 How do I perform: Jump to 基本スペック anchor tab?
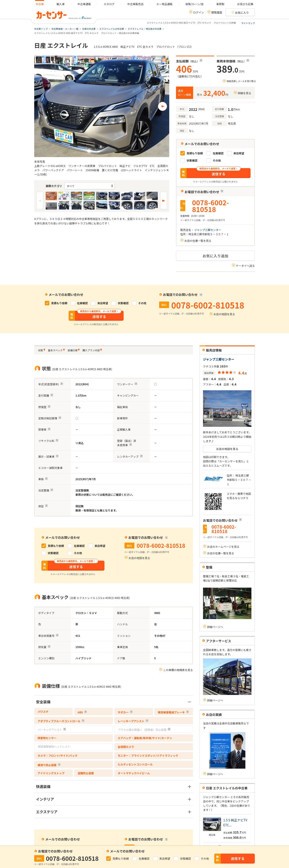click(x=56, y=350)
